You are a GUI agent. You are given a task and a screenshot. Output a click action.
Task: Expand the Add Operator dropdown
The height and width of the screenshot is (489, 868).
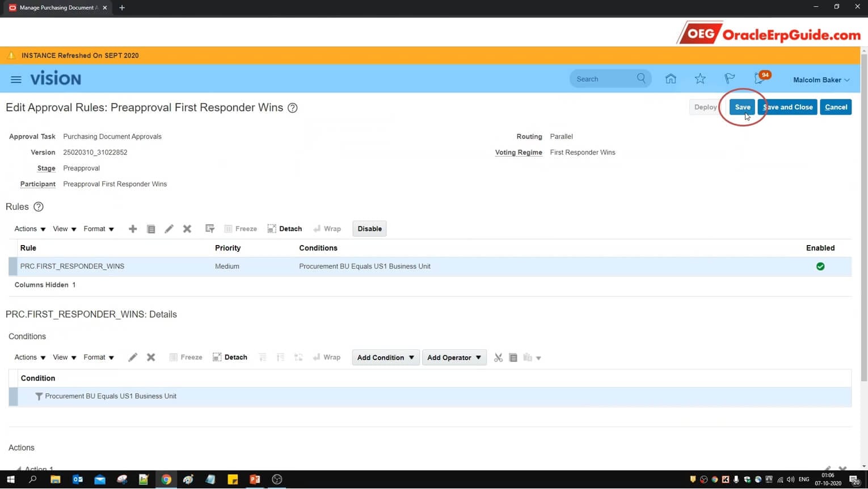tap(454, 357)
